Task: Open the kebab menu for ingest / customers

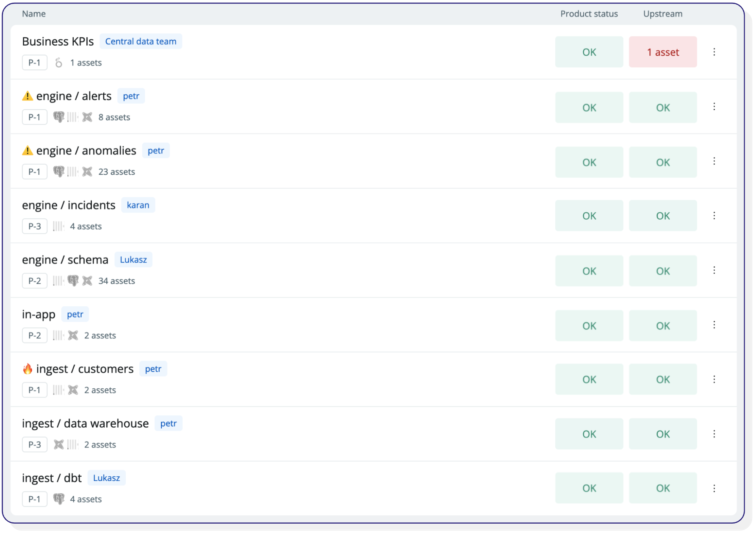Action: pos(714,379)
